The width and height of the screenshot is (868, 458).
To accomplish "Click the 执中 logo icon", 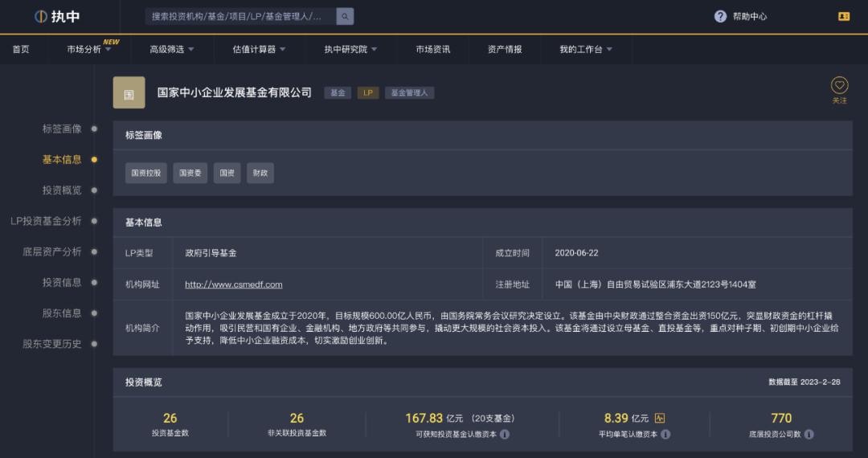I will point(40,17).
